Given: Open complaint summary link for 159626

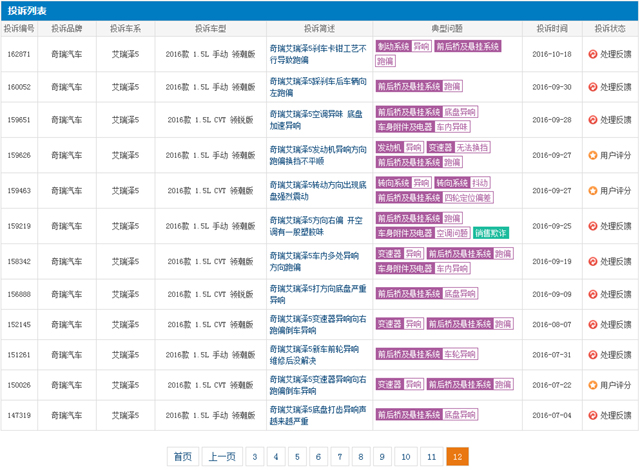Looking at the screenshot, I should [318, 155].
